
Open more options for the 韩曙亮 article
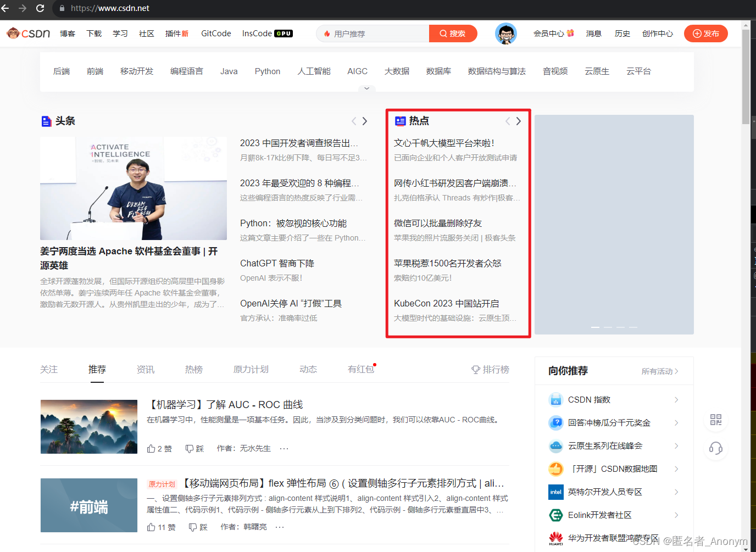[x=280, y=527]
